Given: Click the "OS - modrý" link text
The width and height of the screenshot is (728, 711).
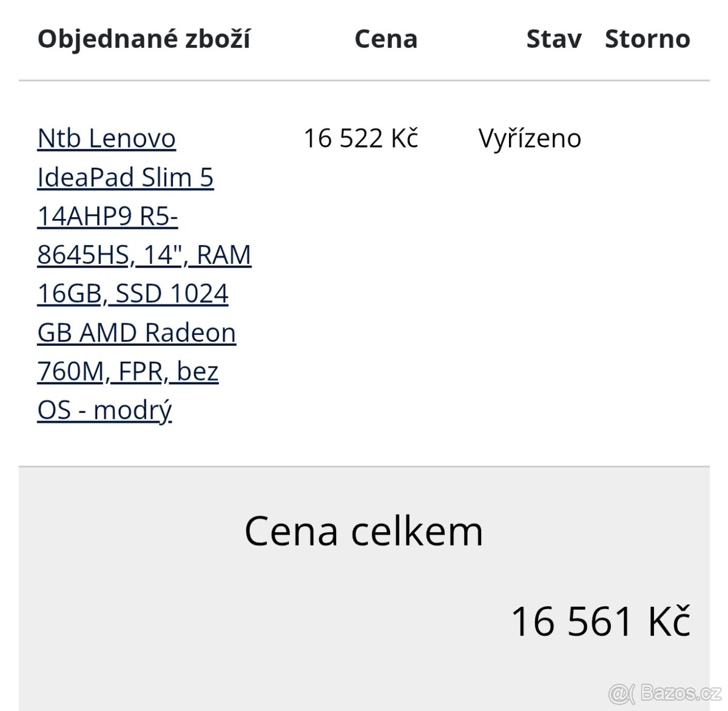Looking at the screenshot, I should [104, 410].
